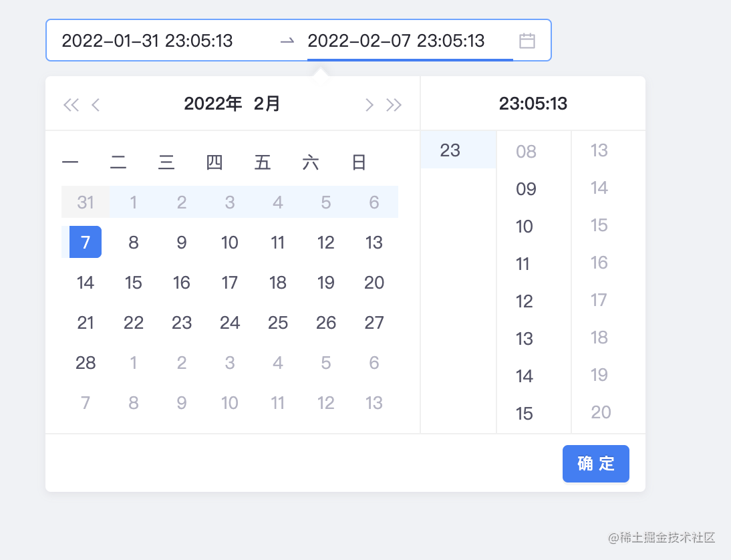Click the 六 weekday column header
Viewport: 731px width, 560px height.
coord(310,162)
